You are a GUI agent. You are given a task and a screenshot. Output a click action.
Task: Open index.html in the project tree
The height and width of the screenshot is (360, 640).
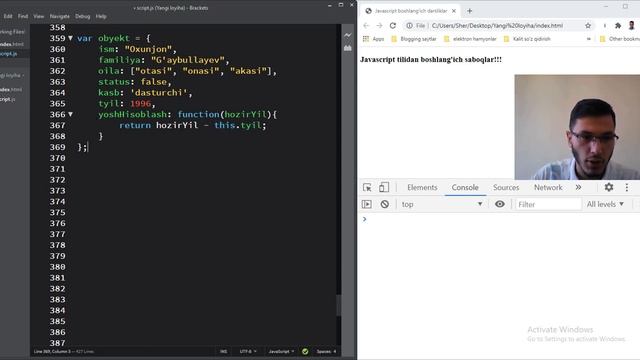pyautogui.click(x=11, y=90)
